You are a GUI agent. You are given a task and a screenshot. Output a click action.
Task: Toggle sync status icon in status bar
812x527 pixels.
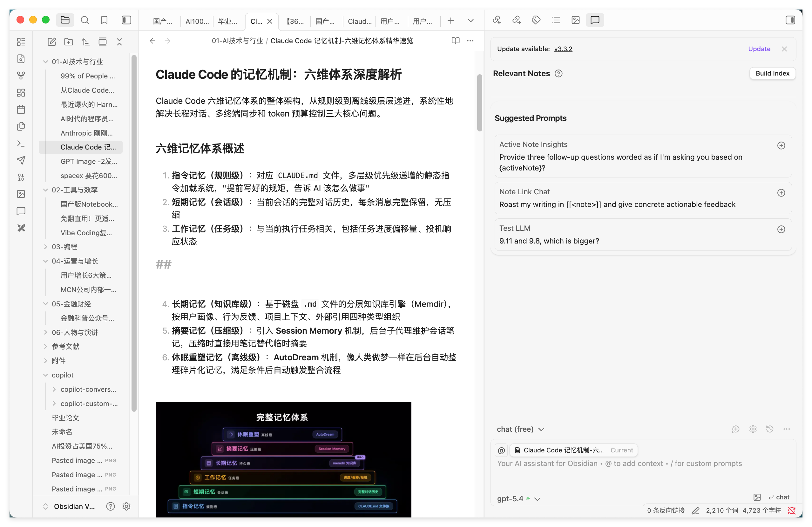[x=792, y=510]
